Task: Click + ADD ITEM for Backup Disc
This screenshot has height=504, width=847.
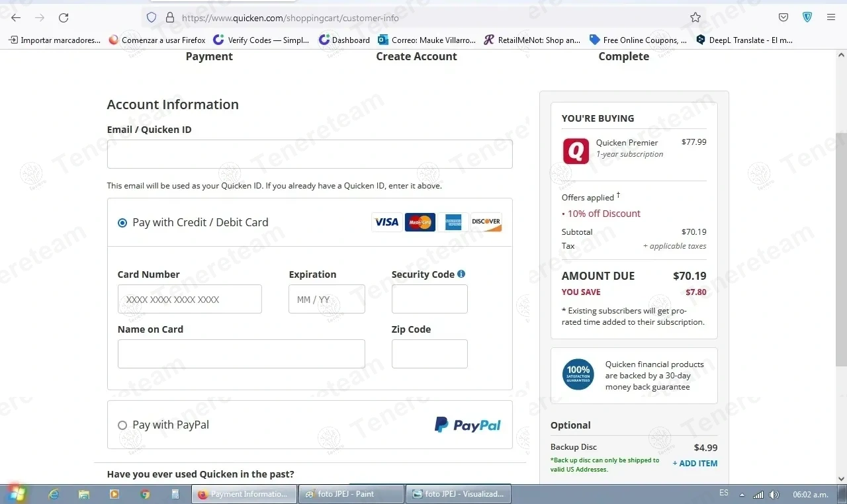Action: (x=695, y=464)
